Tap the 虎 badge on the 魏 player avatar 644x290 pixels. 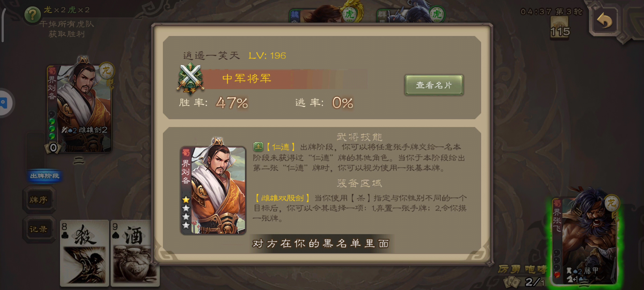349,14
